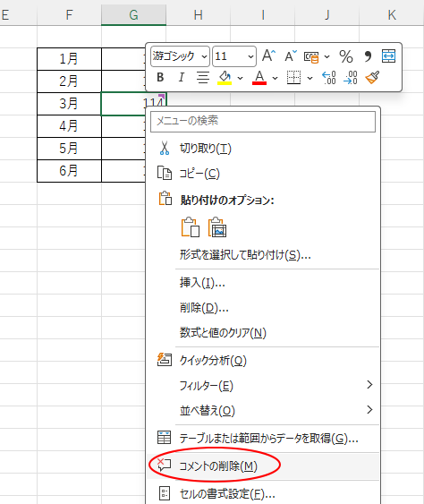
Task: Select the cell containing 3月
Action: (x=69, y=104)
